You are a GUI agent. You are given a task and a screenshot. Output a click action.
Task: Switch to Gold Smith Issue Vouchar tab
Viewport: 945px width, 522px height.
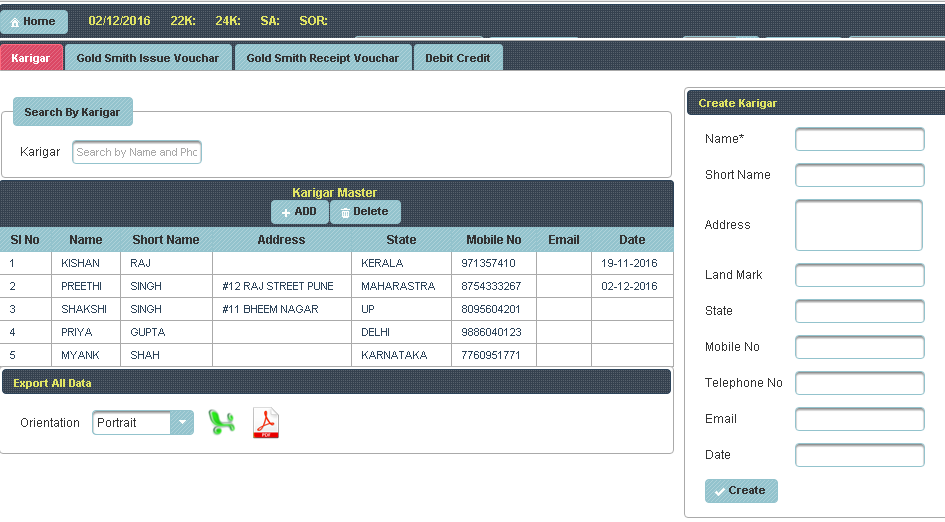pos(148,58)
